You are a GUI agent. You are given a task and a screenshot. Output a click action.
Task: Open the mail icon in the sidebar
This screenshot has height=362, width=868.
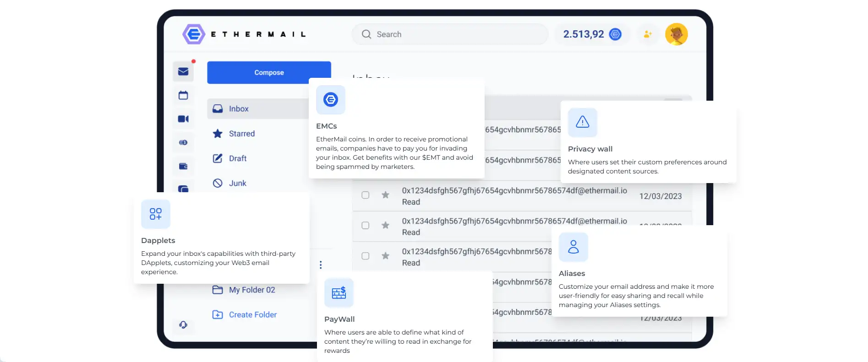point(183,71)
